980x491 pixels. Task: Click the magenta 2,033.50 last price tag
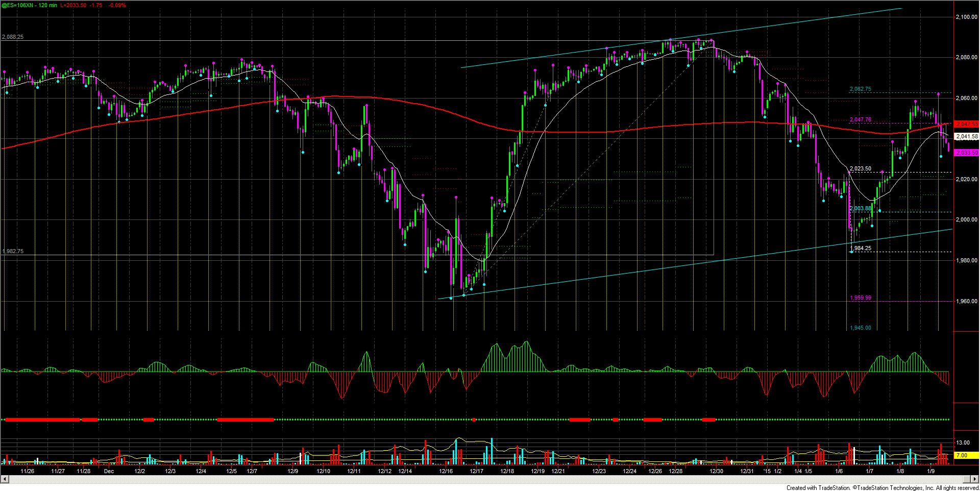pyautogui.click(x=967, y=153)
